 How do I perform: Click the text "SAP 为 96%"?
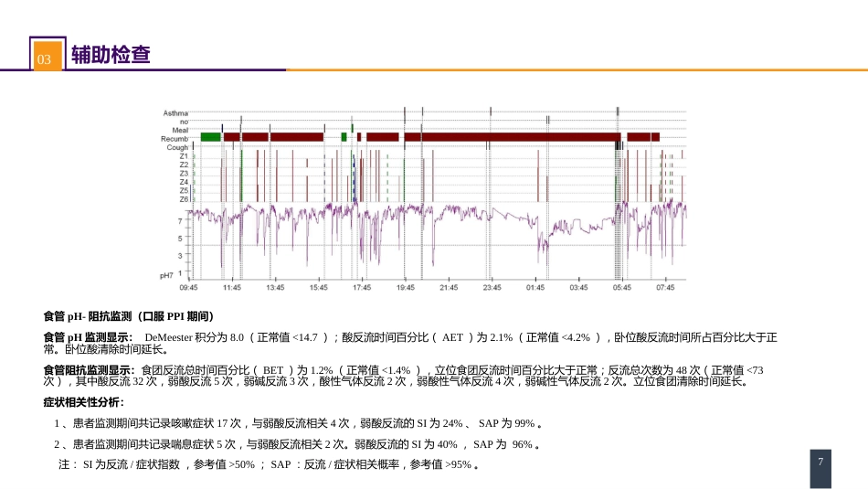[x=504, y=444]
